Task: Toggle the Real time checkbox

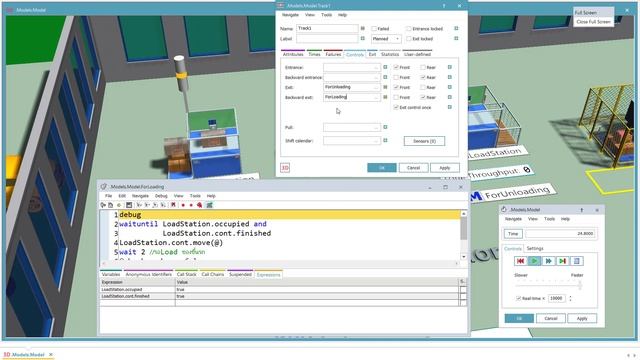Action: 518,298
